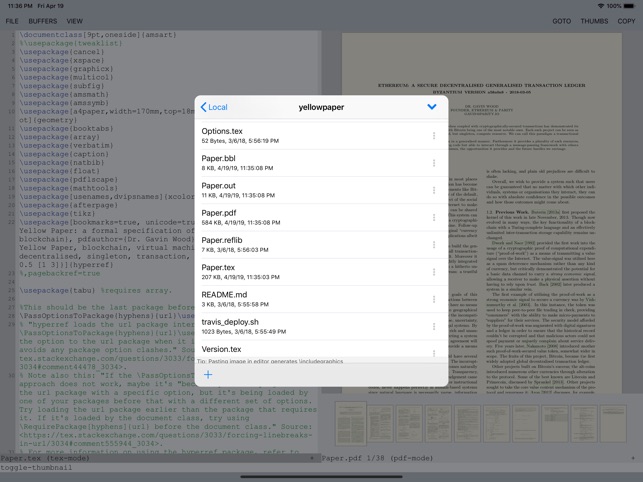Open more options for Paper.tex
Screen dimensions: 643x482
tap(433, 272)
